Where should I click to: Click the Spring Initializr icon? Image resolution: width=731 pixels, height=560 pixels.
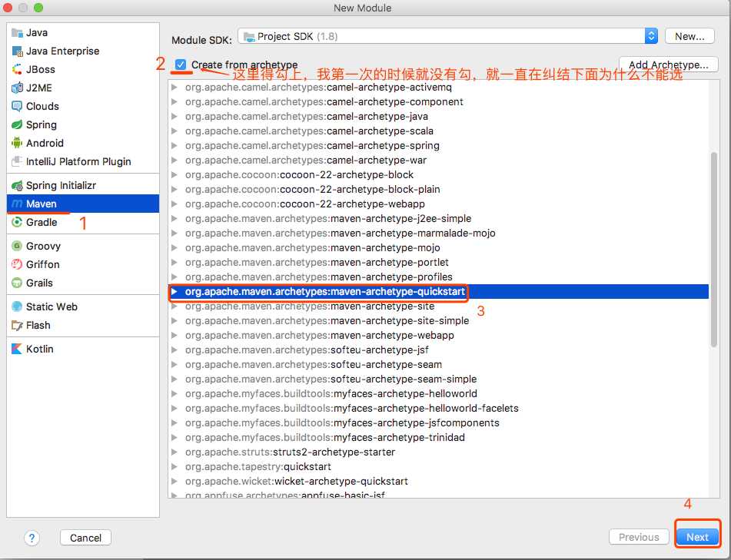pos(17,185)
